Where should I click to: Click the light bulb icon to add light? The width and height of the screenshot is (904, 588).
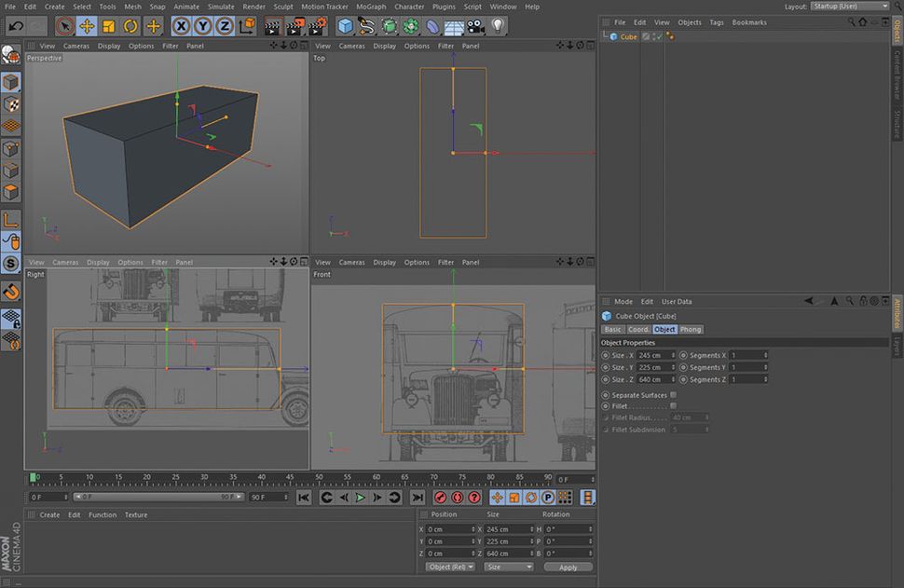(x=499, y=26)
